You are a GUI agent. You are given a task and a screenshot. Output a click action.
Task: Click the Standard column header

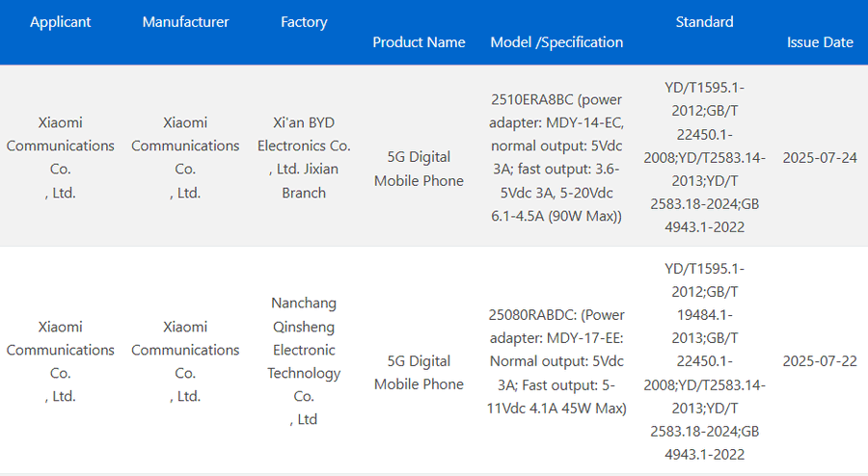click(704, 22)
